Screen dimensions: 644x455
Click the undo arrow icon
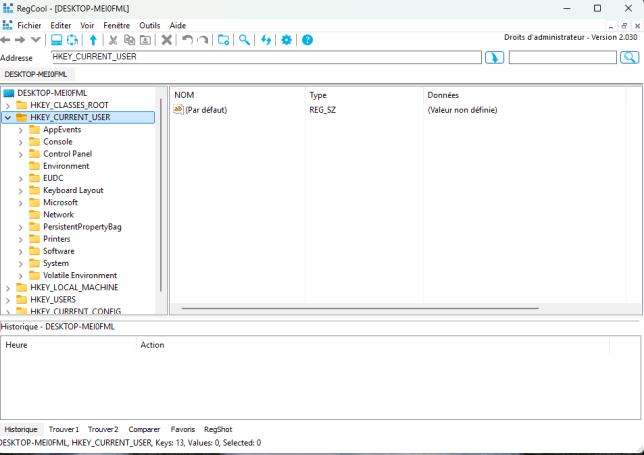[187, 40]
